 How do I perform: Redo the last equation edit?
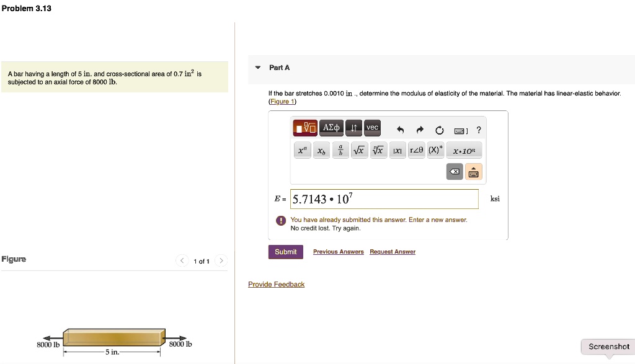point(420,129)
